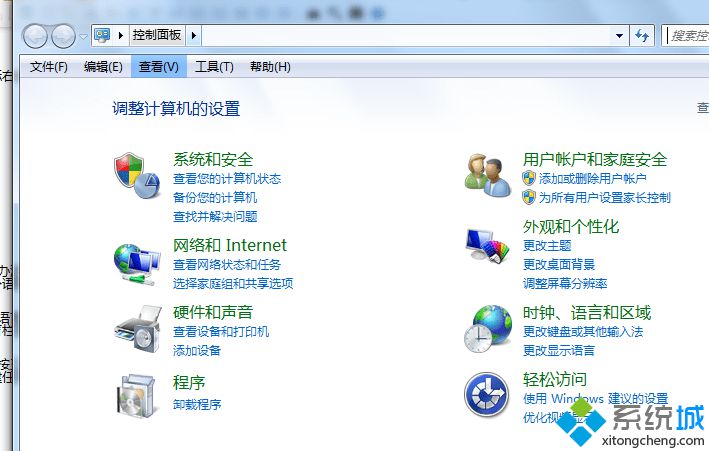Click the 备份您的计算机 link
This screenshot has width=709, height=451.
click(x=215, y=197)
